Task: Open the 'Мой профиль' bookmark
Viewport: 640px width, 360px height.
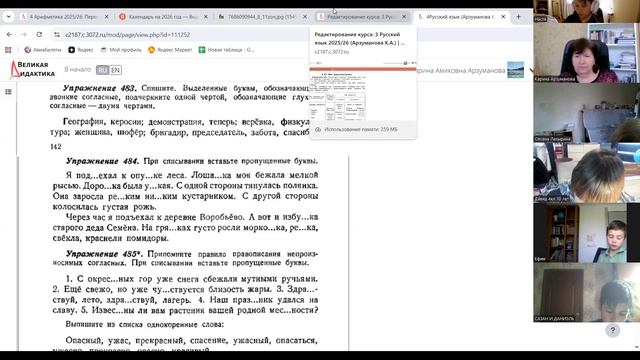Action: tap(121, 50)
